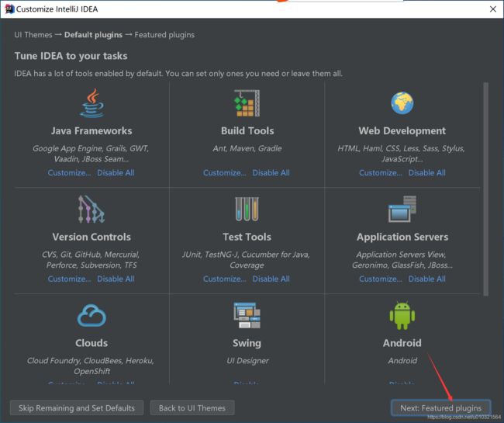
Task: Open Customize for Test Tools
Action: 224,279
